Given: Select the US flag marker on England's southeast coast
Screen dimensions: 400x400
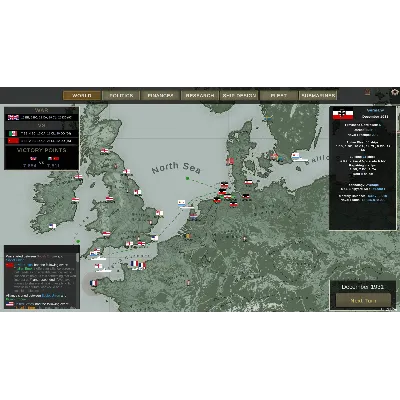Looking at the screenshot, I should tap(155, 238).
